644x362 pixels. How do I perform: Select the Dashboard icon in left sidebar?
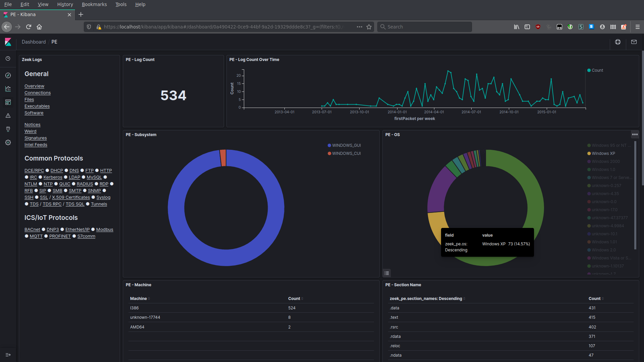pos(8,102)
